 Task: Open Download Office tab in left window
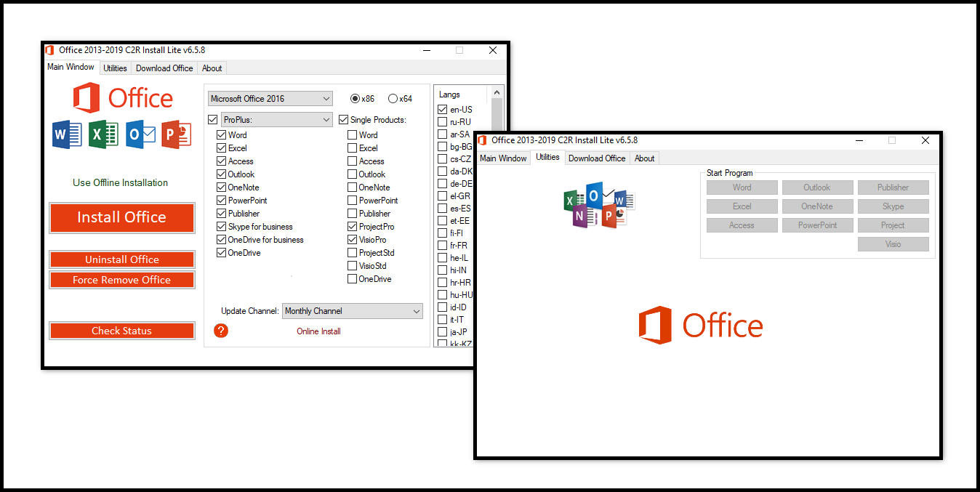164,68
